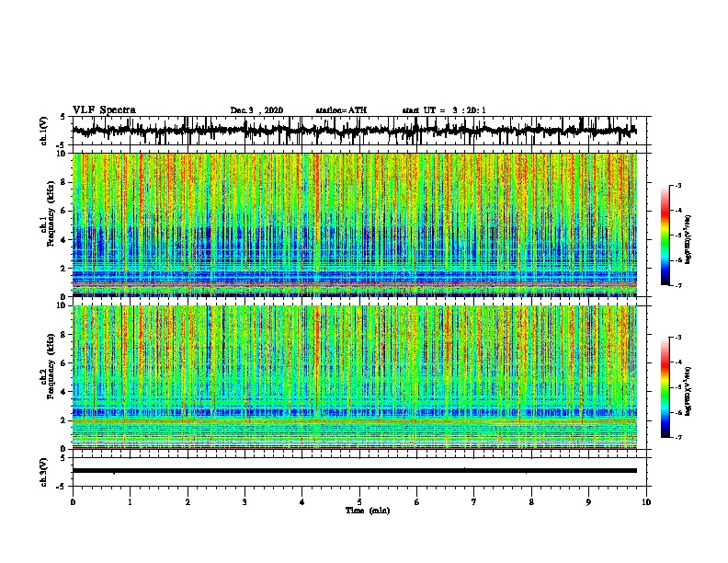Click the "-4" tick on ch.2 colorbar
Image resolution: width=728 pixels, height=563 pixels.
click(x=678, y=362)
